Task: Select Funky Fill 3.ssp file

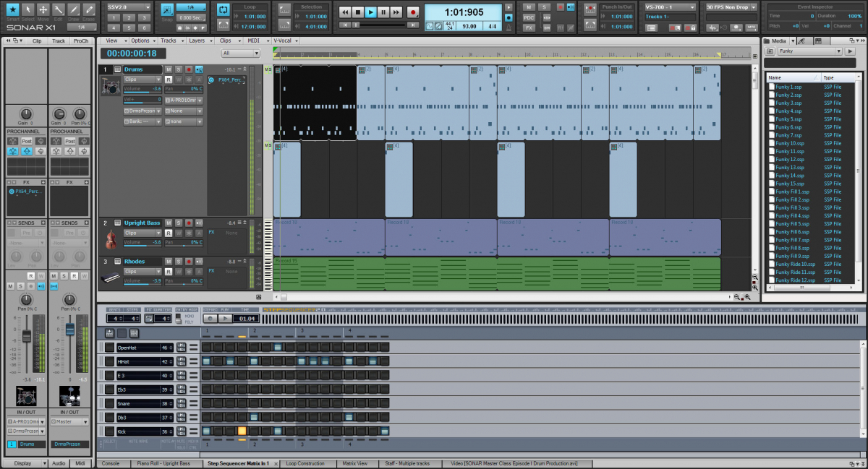Action: tap(792, 208)
